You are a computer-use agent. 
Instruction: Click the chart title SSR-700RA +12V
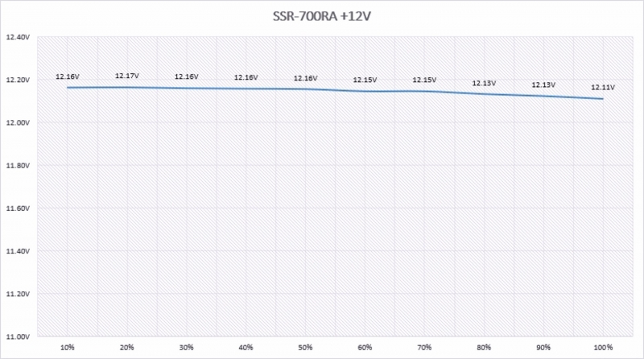pyautogui.click(x=322, y=16)
